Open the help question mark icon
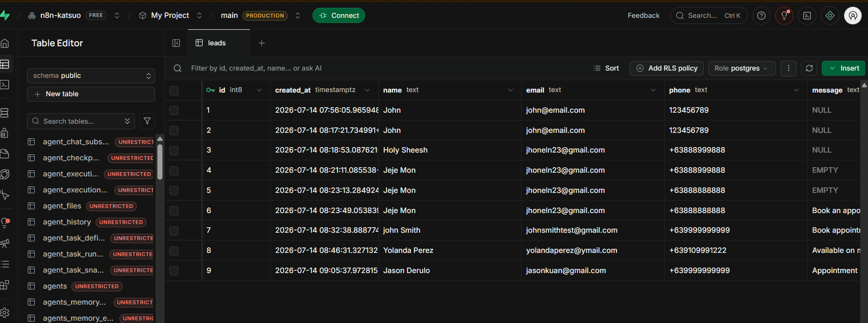Viewport: 868px width, 323px height. [761, 16]
